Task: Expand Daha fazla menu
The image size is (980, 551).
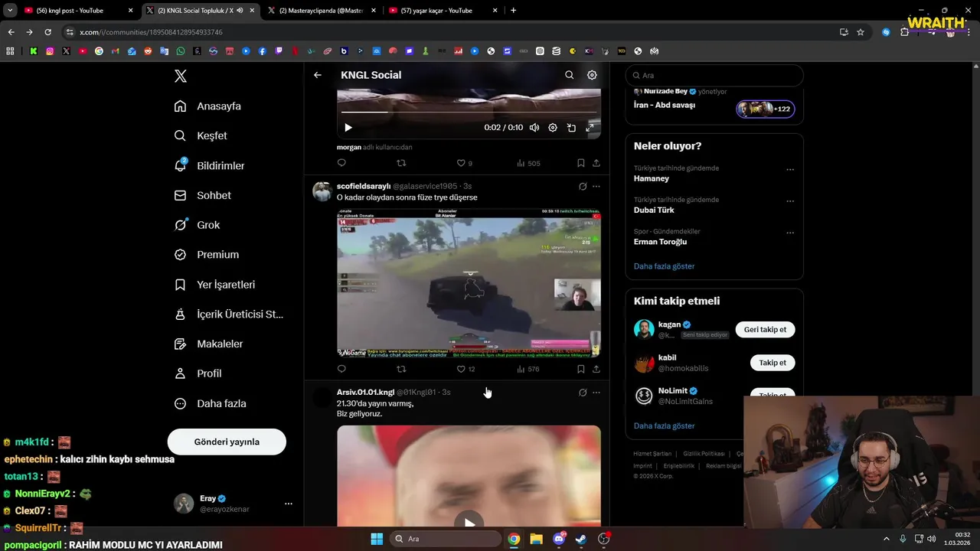Action: pos(210,403)
